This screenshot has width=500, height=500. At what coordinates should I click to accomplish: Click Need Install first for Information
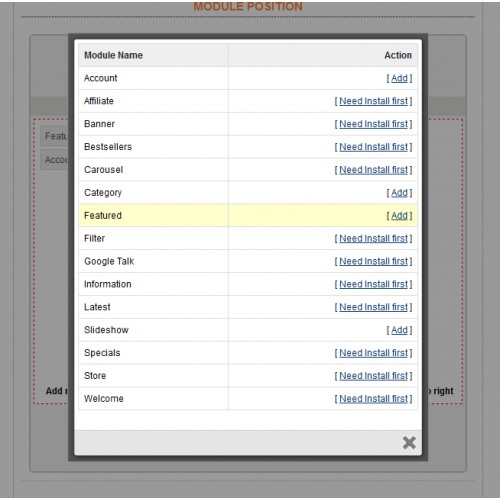click(x=373, y=284)
